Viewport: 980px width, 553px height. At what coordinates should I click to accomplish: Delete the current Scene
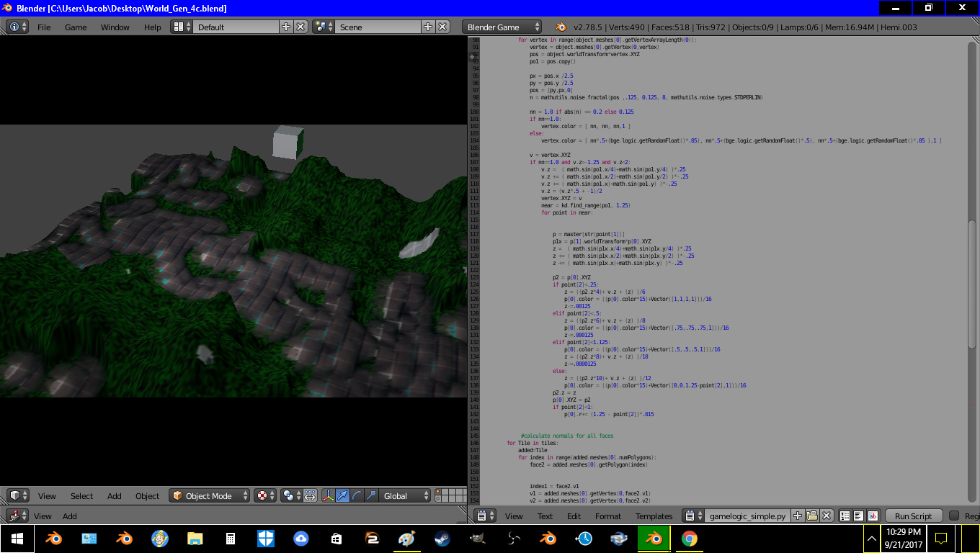[x=442, y=27]
